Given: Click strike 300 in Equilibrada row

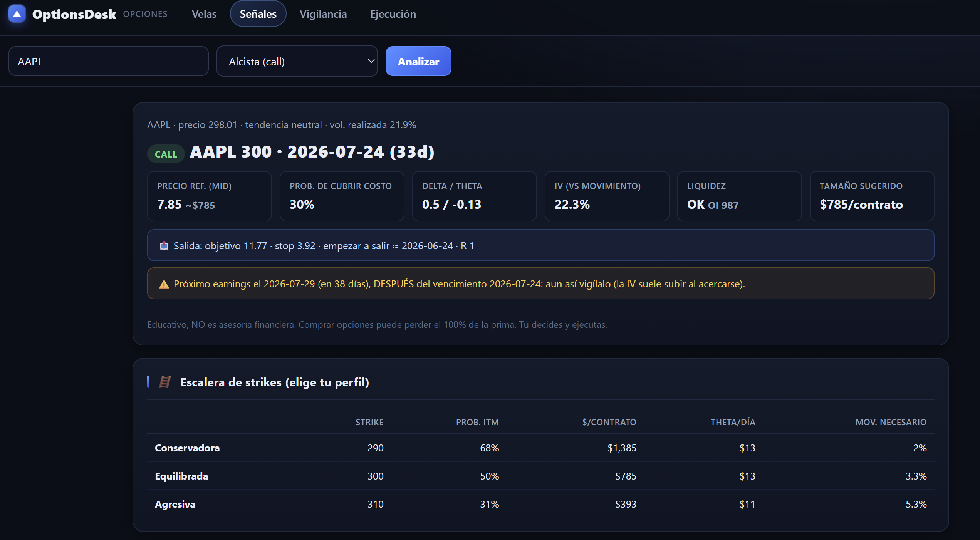Looking at the screenshot, I should pos(376,476).
